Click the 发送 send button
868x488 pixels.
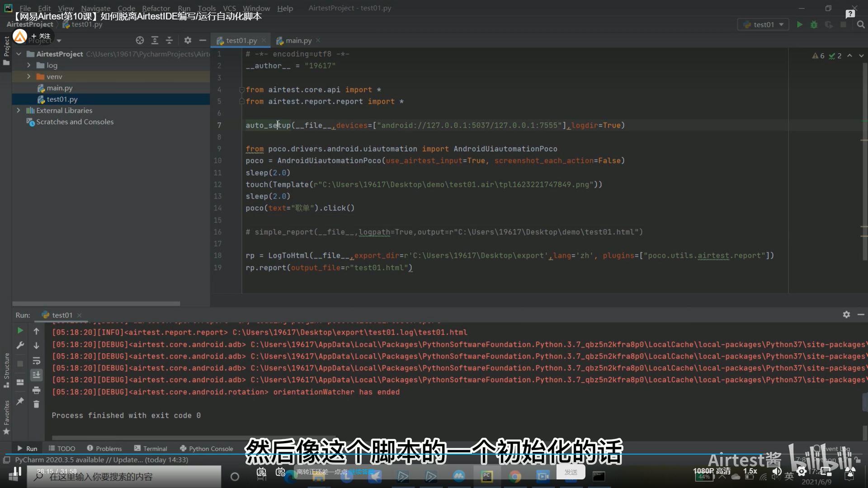pyautogui.click(x=571, y=472)
